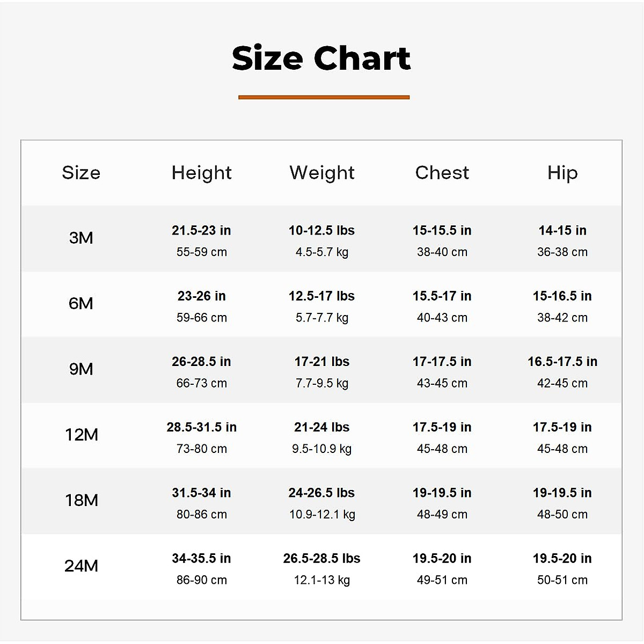Click the 26.5-28.5 lbs weight value
The width and height of the screenshot is (644, 644).
pos(321,559)
